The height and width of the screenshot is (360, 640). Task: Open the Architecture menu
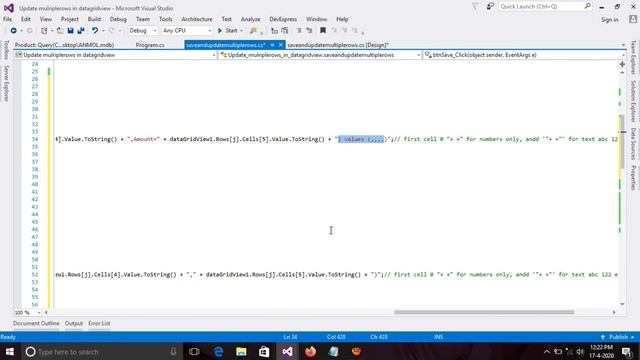(197, 19)
